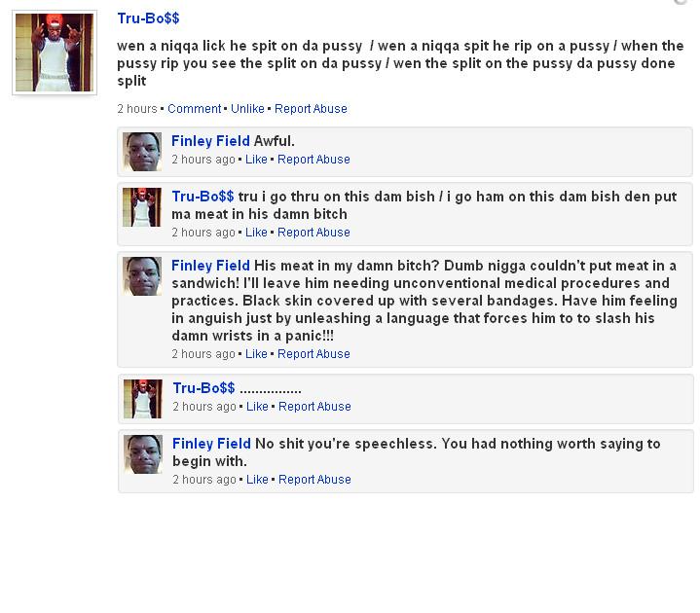Screen dimensions: 700x613
Task: Unlike the main post
Action: (247, 109)
